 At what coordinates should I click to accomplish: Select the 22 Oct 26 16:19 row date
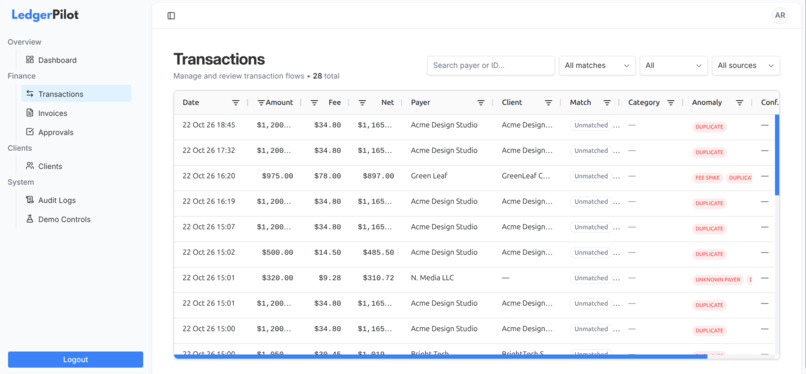[x=209, y=201]
